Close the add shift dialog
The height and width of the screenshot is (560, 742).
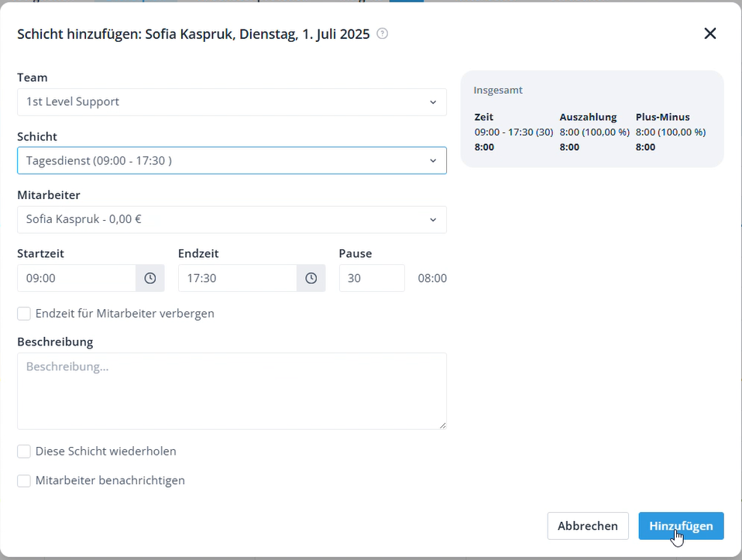point(709,33)
